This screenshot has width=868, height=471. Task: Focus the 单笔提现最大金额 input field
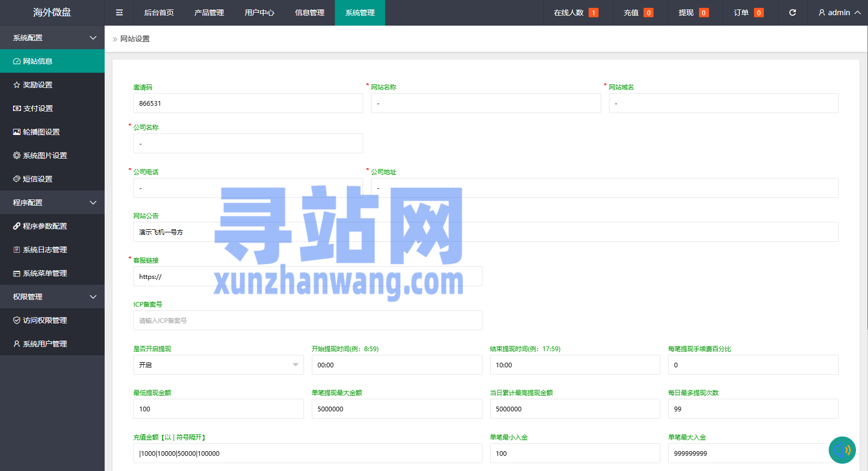(397, 409)
